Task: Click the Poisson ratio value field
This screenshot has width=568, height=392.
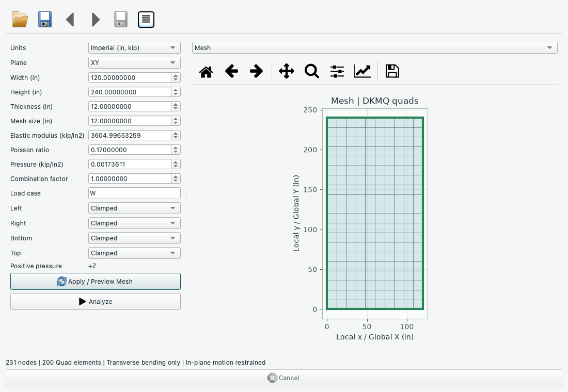Action: pyautogui.click(x=130, y=150)
